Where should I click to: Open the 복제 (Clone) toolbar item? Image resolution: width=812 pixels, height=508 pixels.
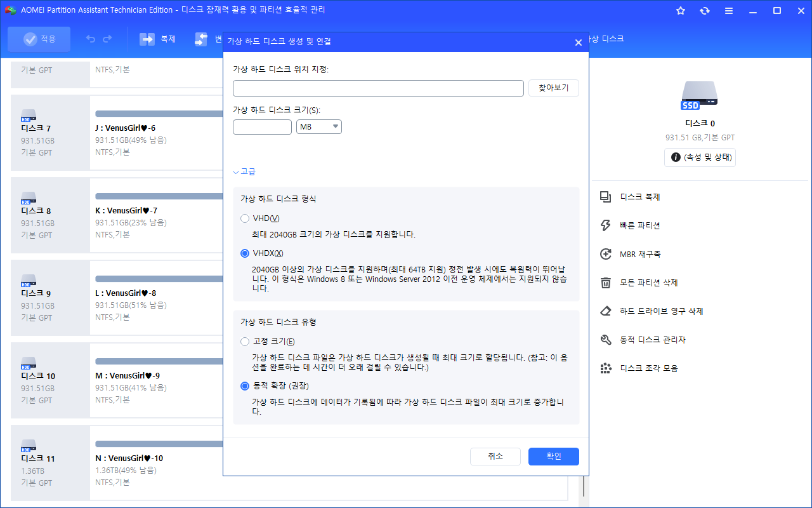coord(158,39)
